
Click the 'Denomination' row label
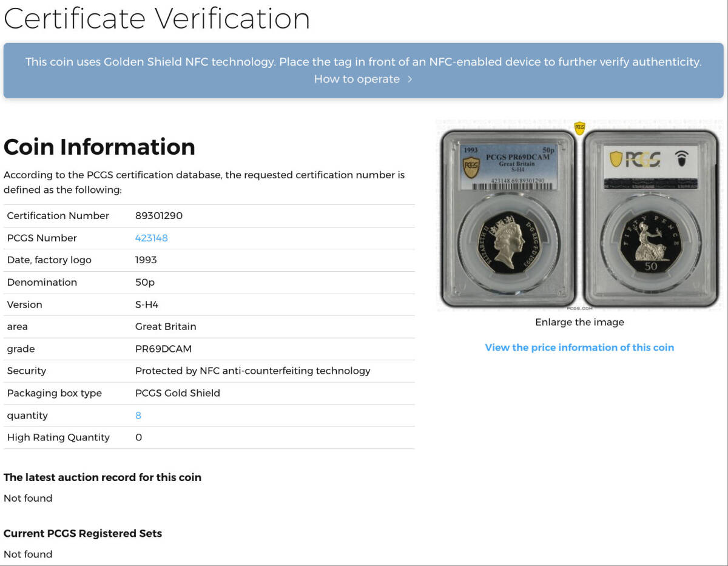click(x=42, y=282)
